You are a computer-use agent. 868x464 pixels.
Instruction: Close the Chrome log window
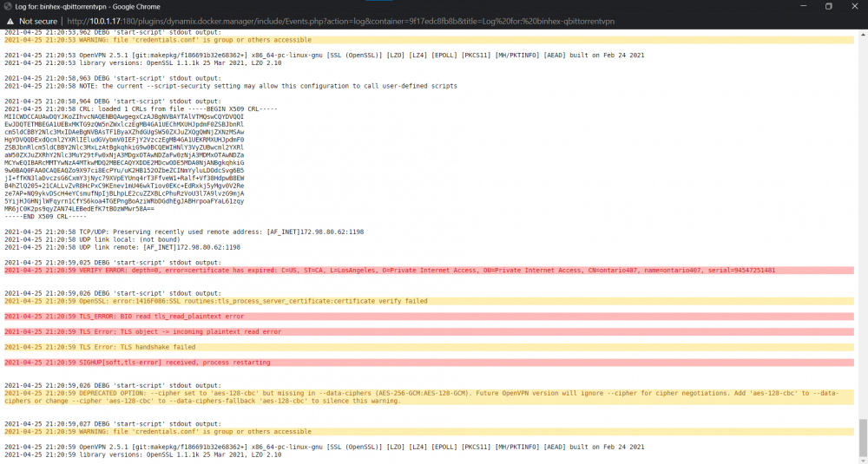854,7
